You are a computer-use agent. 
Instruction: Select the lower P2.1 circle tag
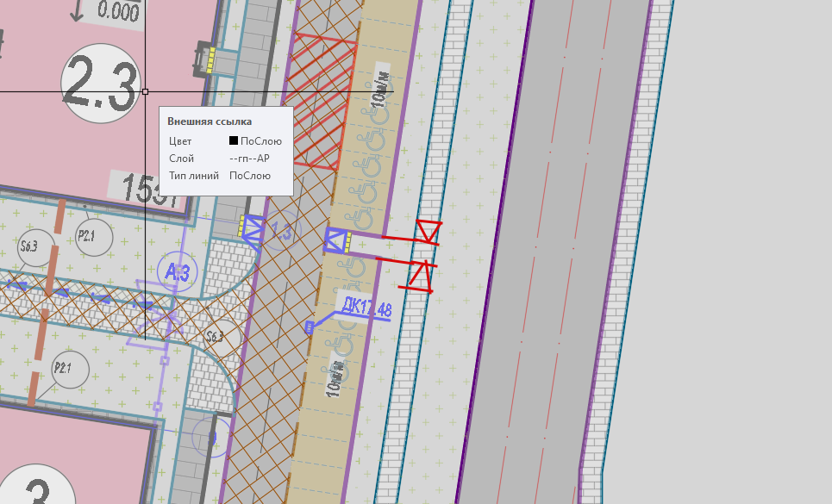click(x=71, y=370)
